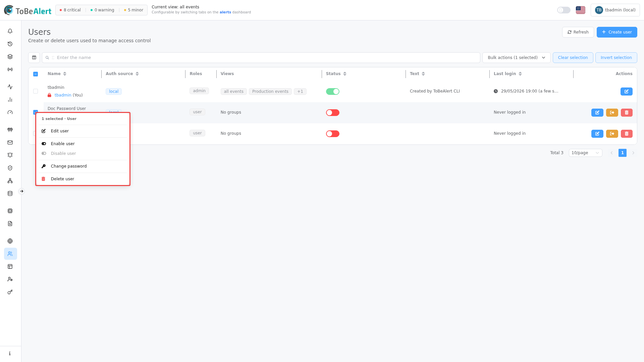Select Edit user from context menu

tap(83, 131)
